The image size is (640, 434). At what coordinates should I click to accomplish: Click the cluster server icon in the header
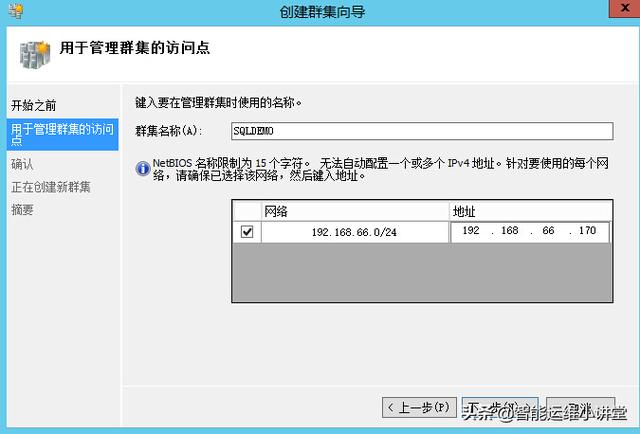point(35,54)
